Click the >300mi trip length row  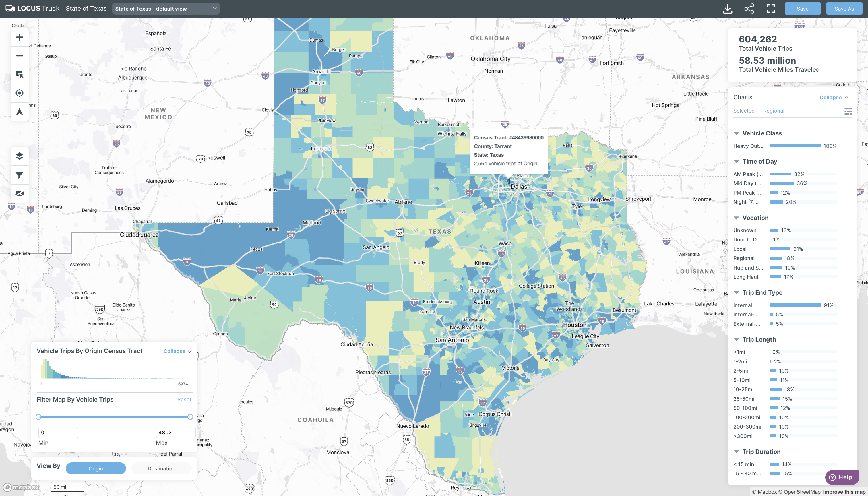coord(785,436)
